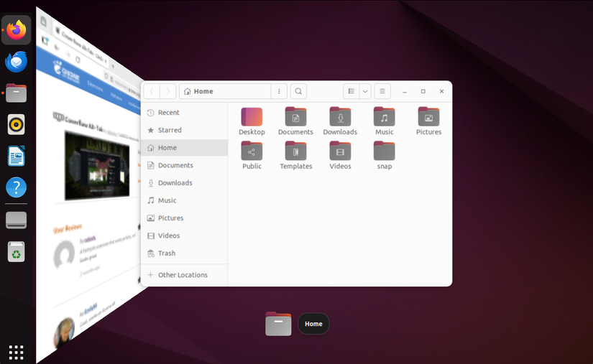Viewport: 593px width, 364px height.
Task: Select the Home path bar
Action: coord(226,91)
